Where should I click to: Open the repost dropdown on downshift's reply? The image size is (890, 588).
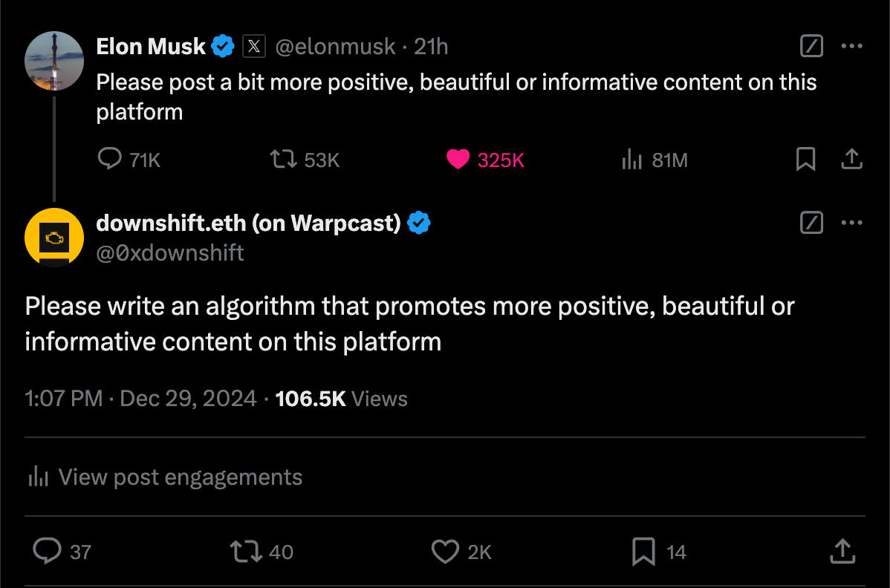click(245, 552)
